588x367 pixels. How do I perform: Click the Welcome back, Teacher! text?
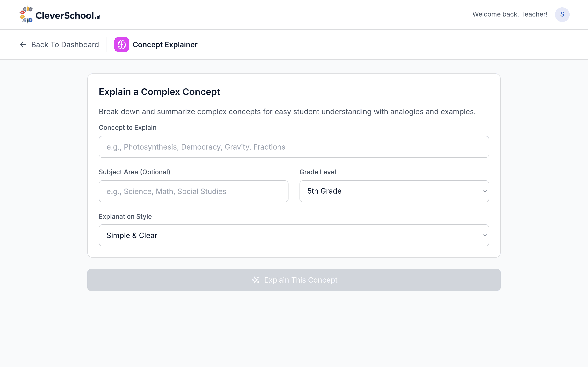pos(510,14)
